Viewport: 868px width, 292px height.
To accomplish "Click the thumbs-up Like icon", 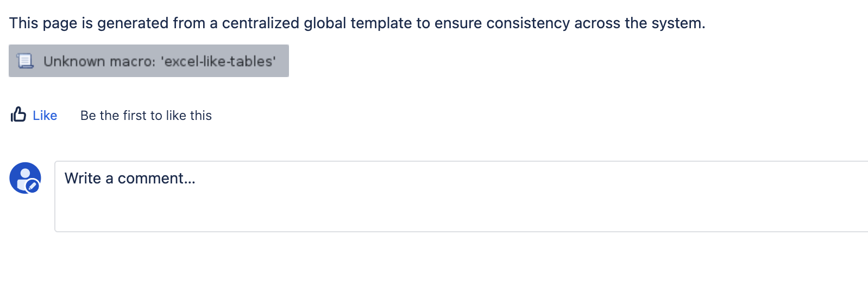I will [18, 115].
